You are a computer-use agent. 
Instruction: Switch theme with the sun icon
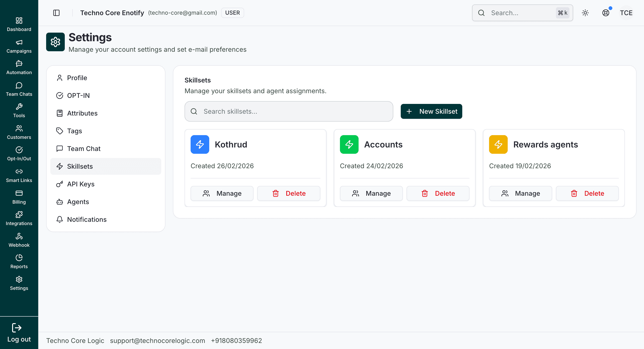point(585,13)
